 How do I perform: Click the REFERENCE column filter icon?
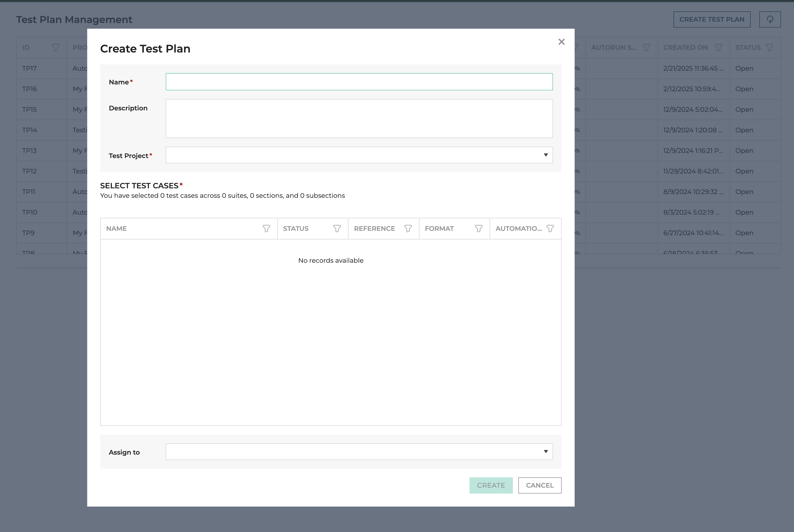[x=408, y=229]
